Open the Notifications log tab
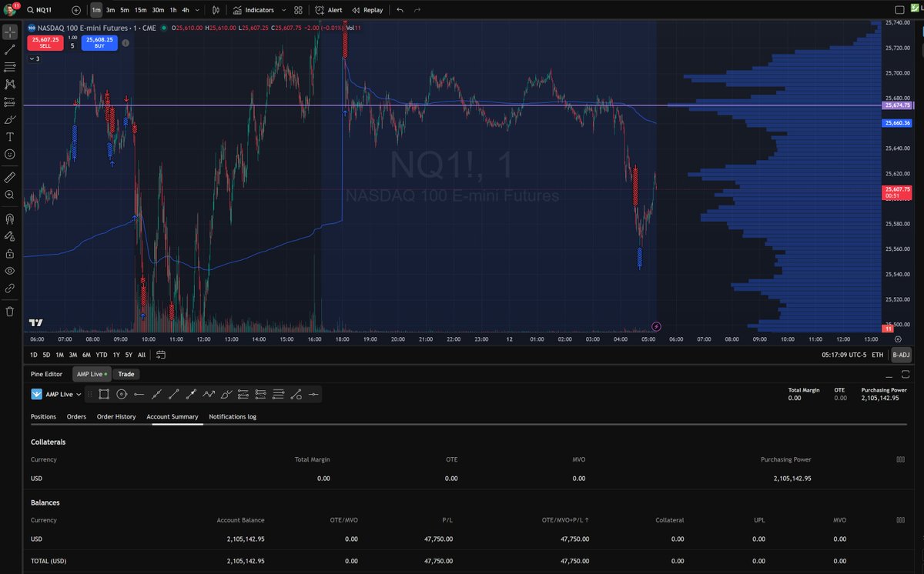 (233, 416)
